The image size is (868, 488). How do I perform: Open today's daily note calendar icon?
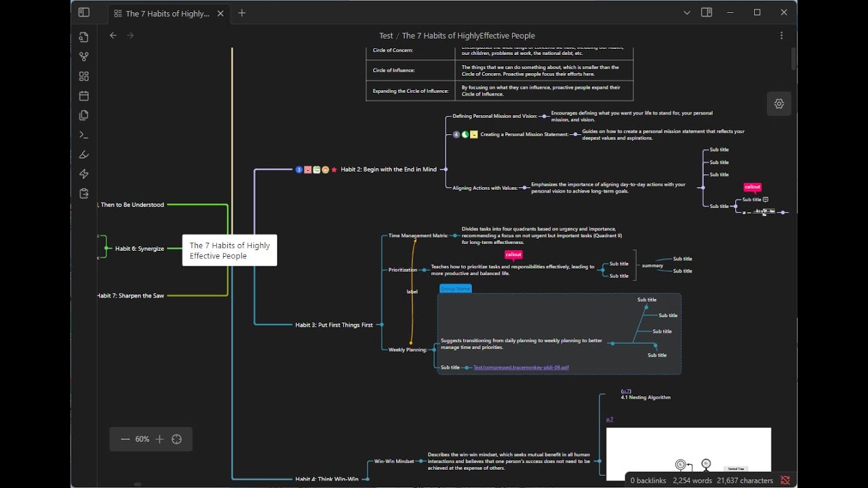(x=83, y=96)
